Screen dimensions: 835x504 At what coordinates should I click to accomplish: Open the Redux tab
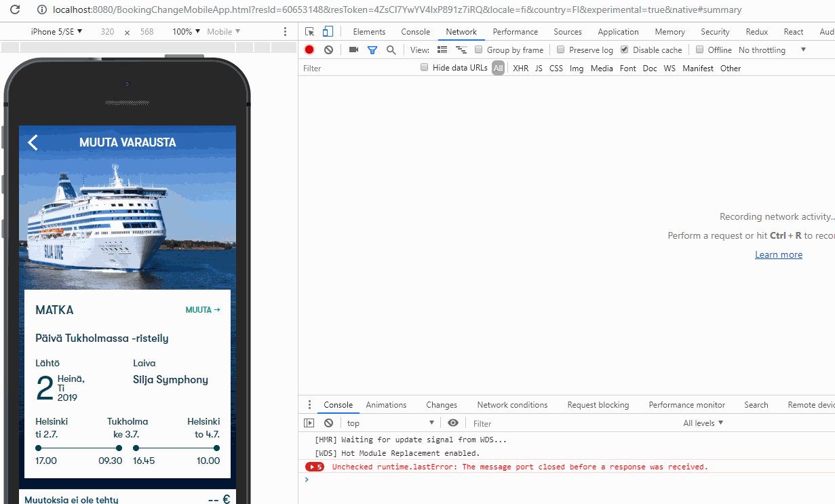coord(756,32)
